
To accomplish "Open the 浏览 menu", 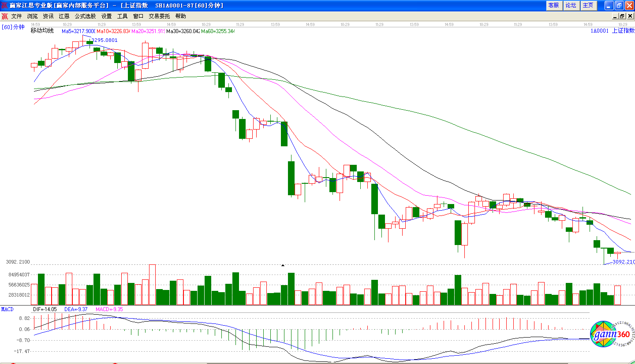I will coord(33,16).
